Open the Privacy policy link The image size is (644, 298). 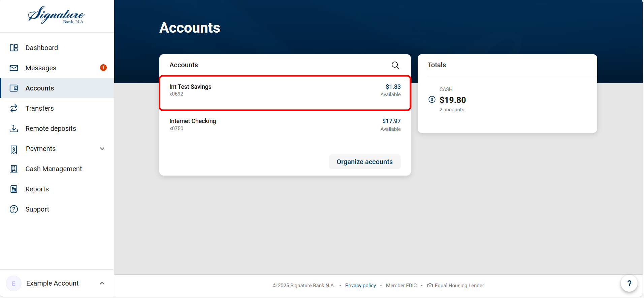click(x=360, y=285)
